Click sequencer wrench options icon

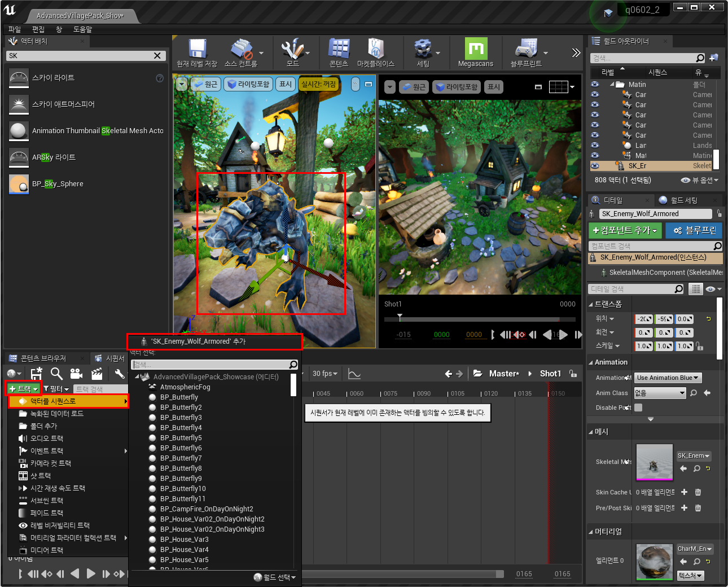(x=119, y=373)
